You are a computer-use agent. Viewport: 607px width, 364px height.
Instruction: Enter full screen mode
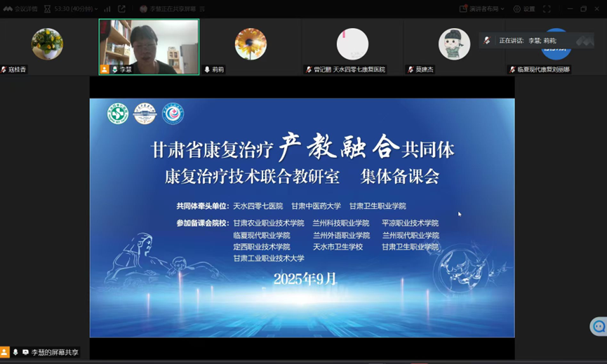pyautogui.click(x=547, y=9)
